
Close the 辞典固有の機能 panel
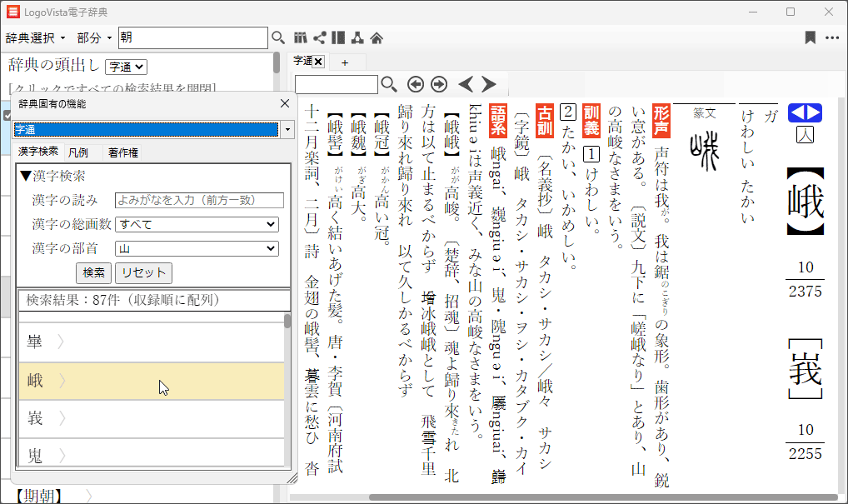[x=284, y=103]
